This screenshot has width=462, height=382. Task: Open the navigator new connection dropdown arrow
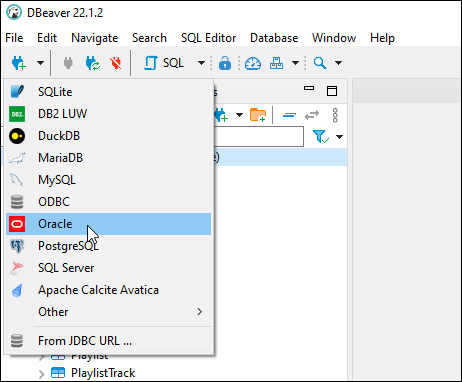click(239, 115)
